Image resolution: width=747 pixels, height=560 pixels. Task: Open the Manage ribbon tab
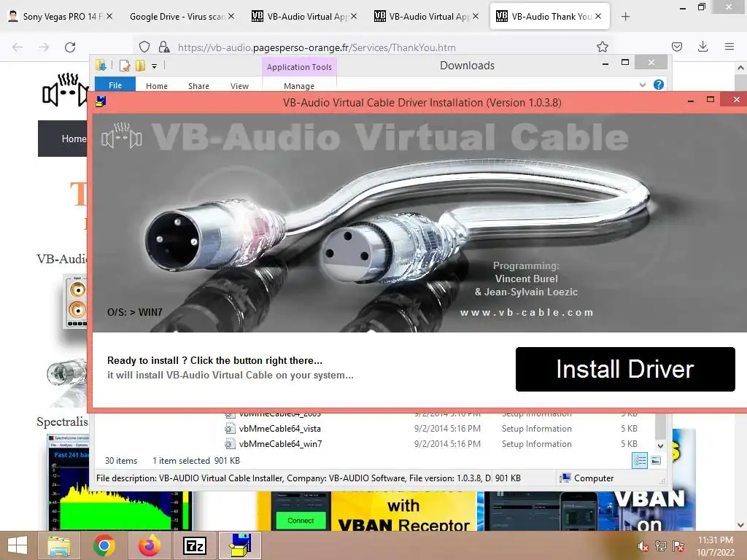pyautogui.click(x=298, y=86)
